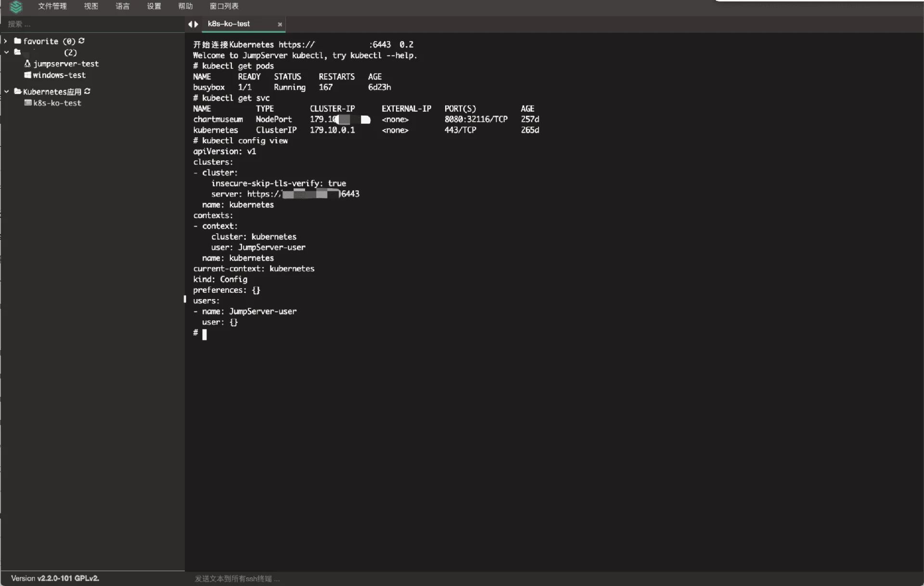Click the 179.10.0.1 cluster IP
The height and width of the screenshot is (586, 924).
pos(333,130)
